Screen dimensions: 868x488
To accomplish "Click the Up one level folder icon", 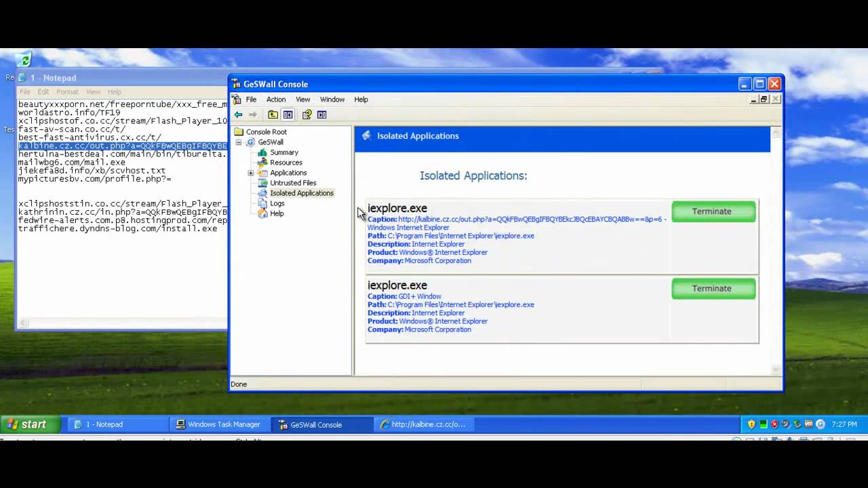I will (273, 115).
